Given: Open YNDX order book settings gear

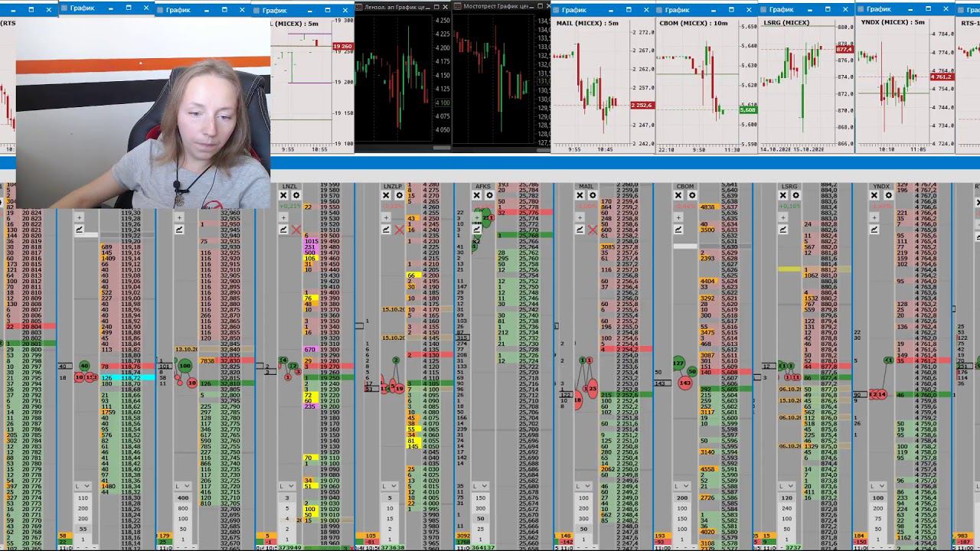Looking at the screenshot, I should (888, 196).
